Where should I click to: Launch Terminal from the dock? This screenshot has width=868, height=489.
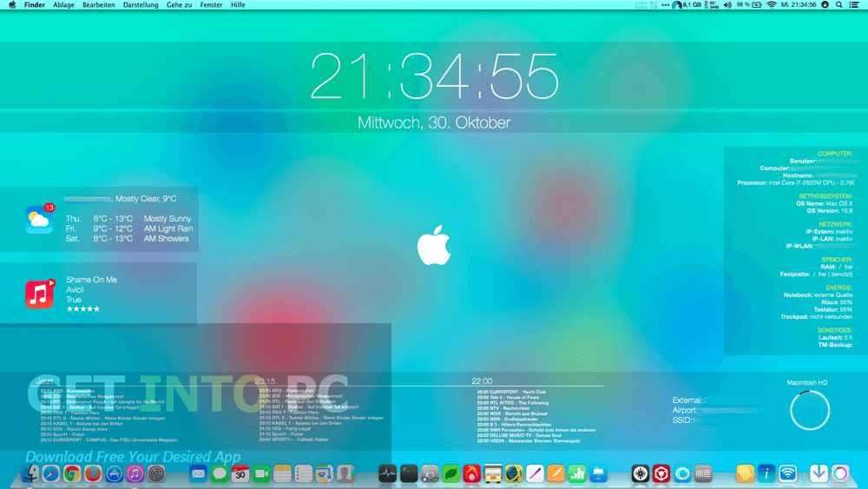coord(409,473)
